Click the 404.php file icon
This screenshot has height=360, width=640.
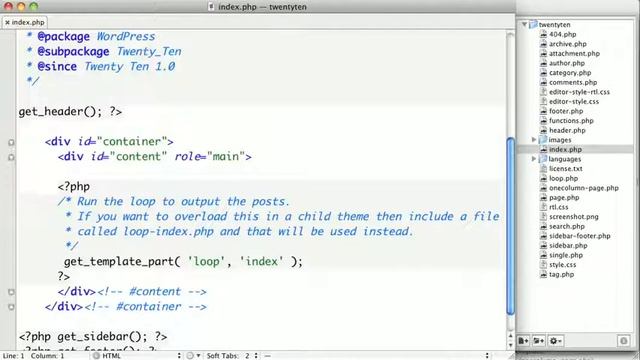(543, 34)
